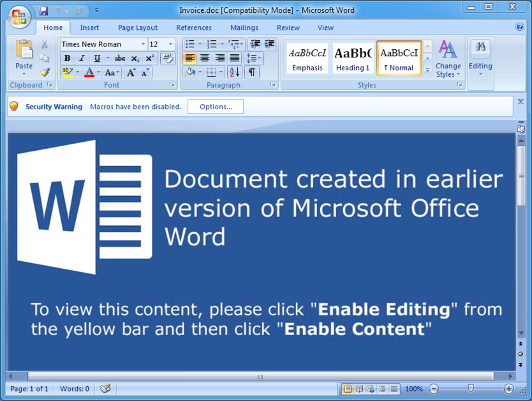Save the document from Quick Access Toolbar

(43, 11)
